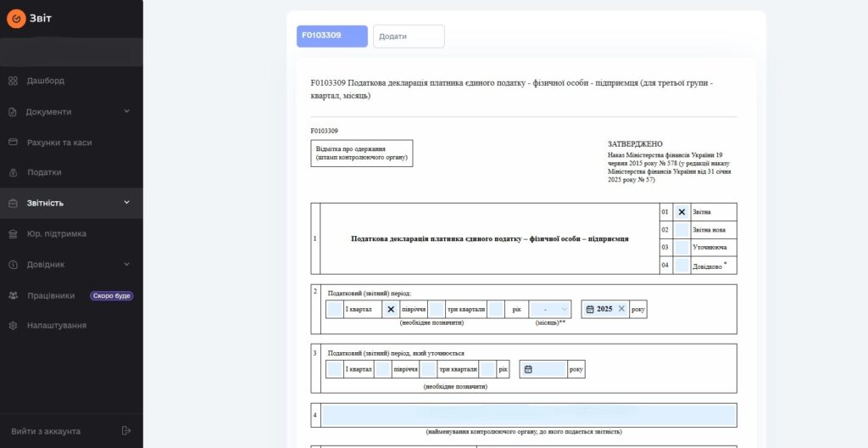Clear the 2025 year with X icon
The image size is (868, 448).
click(x=621, y=309)
